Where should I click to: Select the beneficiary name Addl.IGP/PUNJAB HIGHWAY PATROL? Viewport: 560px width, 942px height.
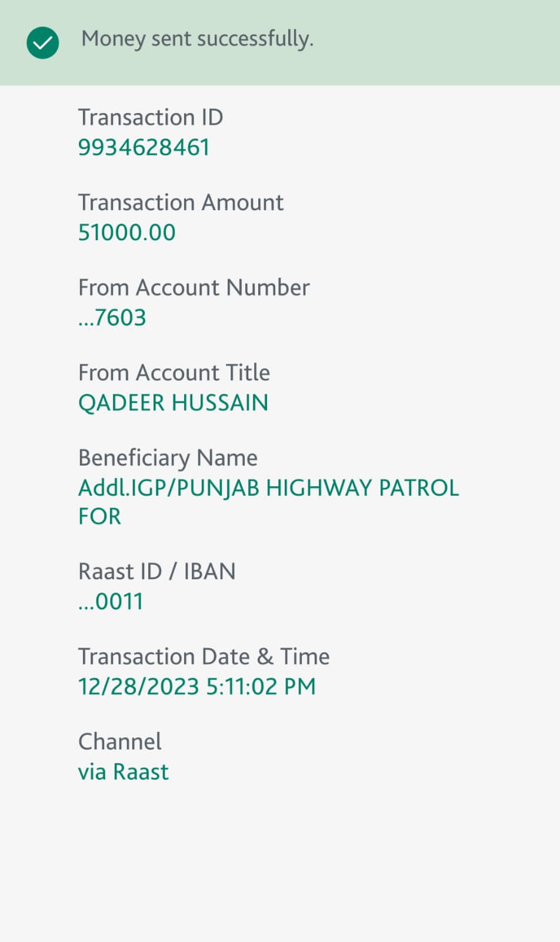tap(268, 488)
